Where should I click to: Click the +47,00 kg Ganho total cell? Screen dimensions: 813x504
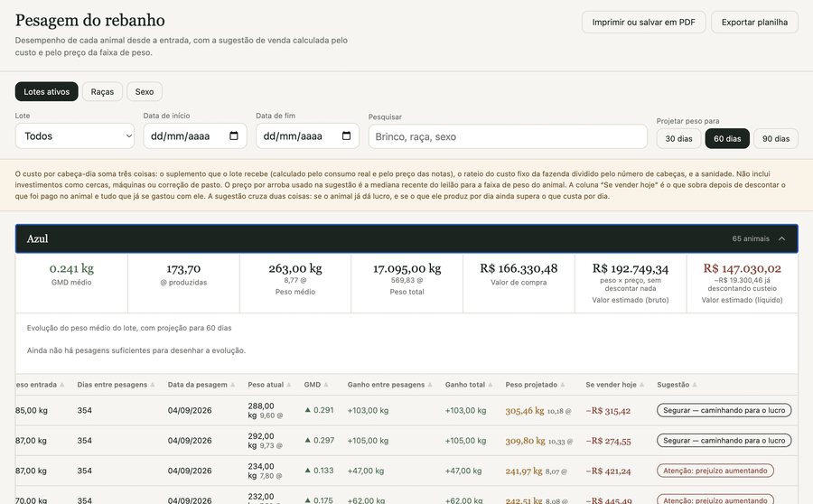click(463, 471)
